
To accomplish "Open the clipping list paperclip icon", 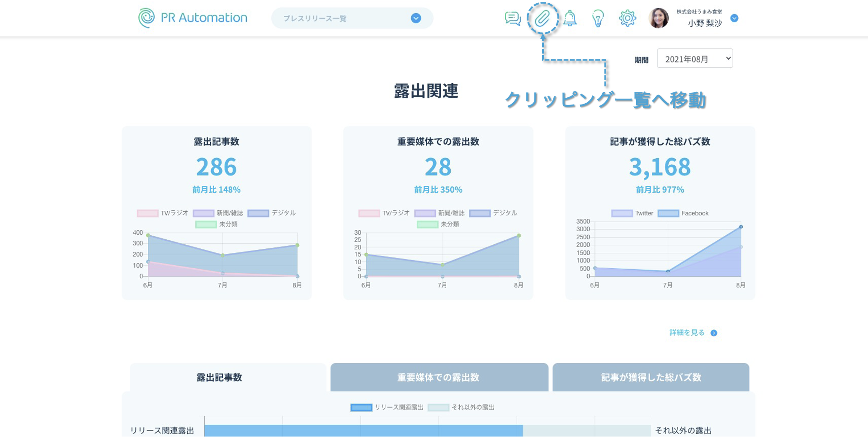I will click(542, 19).
